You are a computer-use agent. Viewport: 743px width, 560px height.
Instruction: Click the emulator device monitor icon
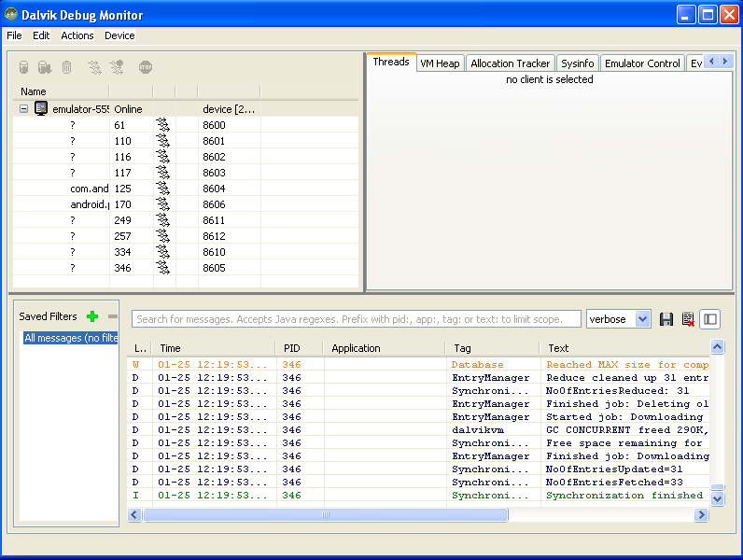pos(41,108)
